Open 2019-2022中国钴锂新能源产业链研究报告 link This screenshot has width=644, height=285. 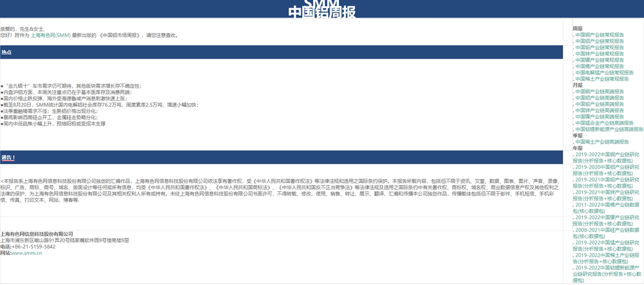click(x=607, y=274)
